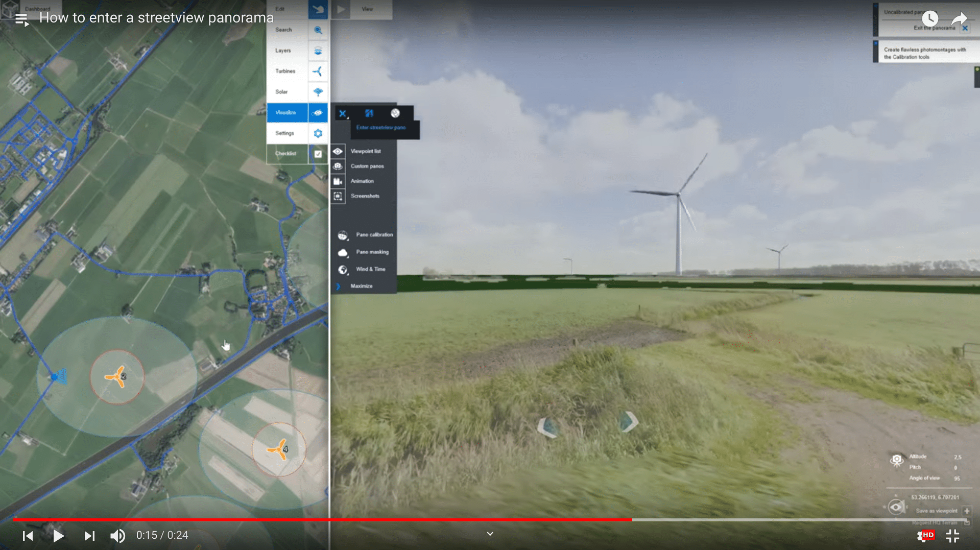
Task: Click the Pano masking label
Action: point(372,252)
